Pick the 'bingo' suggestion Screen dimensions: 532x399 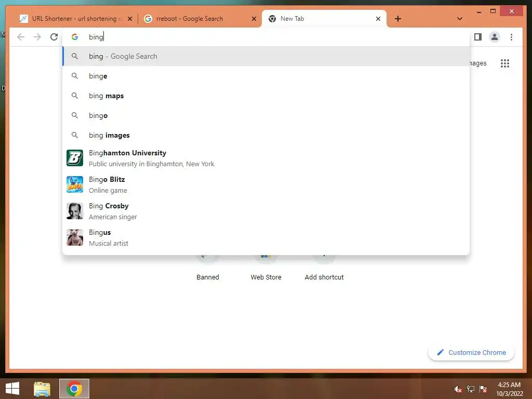(266, 115)
